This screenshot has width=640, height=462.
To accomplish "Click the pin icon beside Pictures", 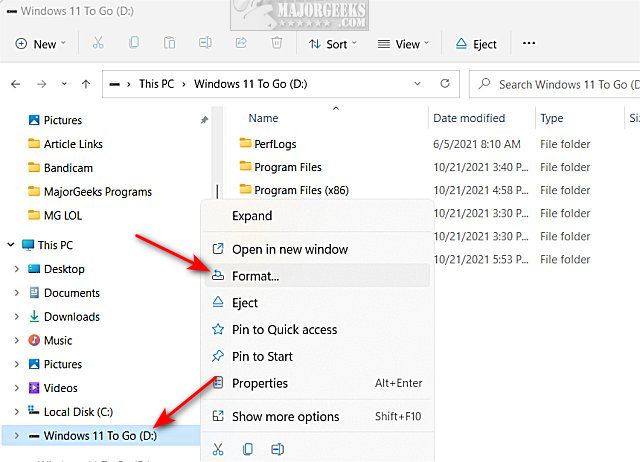I will click(204, 120).
